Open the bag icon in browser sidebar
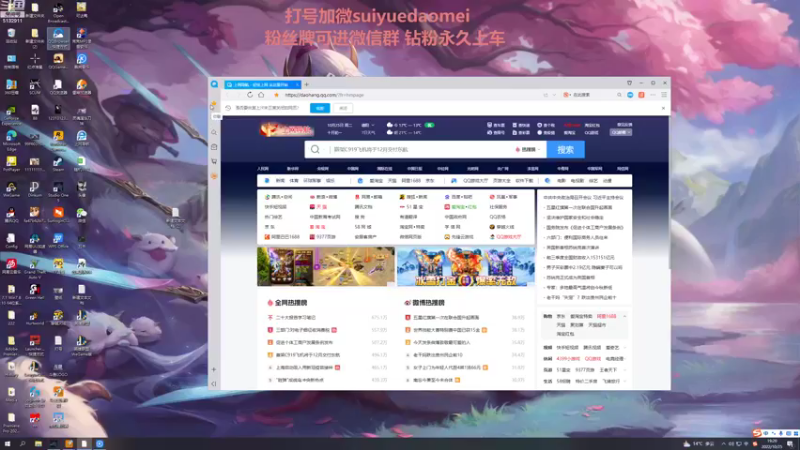This screenshot has width=800, height=450. pos(214,147)
